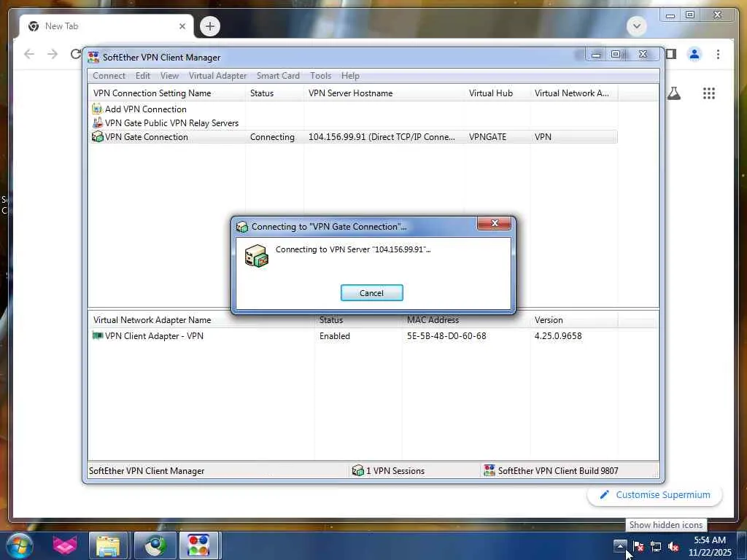The image size is (747, 560).
Task: Click the MAC address '5E-5B-48-D0-60-68'
Action: (446, 335)
